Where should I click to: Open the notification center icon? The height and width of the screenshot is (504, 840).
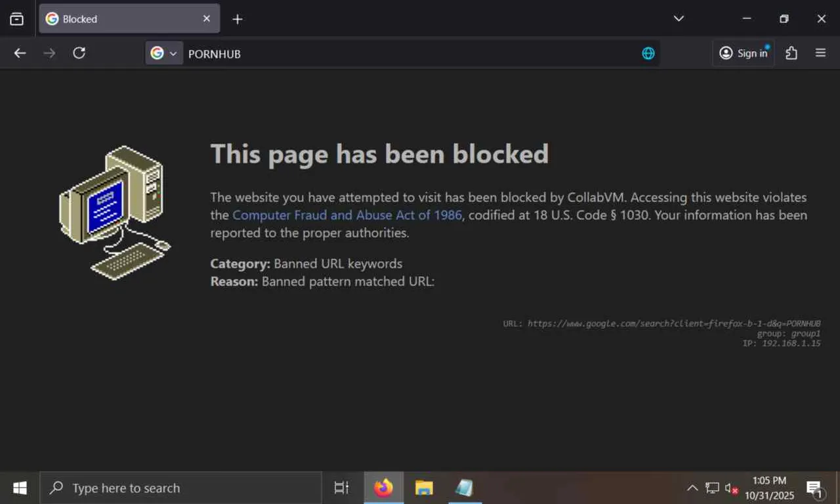(814, 488)
